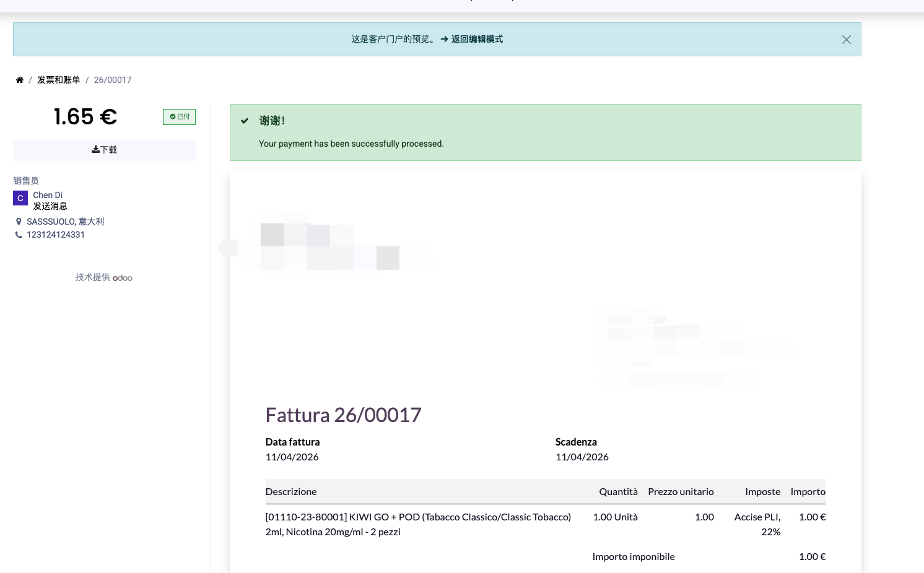This screenshot has width=924, height=573.
Task: Download the invoice with 下载 button
Action: tap(104, 150)
